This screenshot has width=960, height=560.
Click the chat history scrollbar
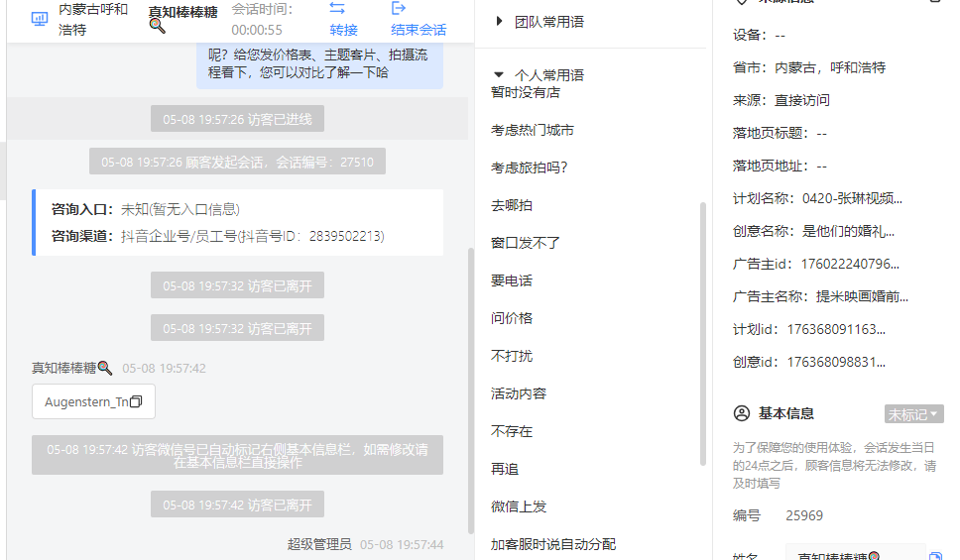(x=471, y=391)
